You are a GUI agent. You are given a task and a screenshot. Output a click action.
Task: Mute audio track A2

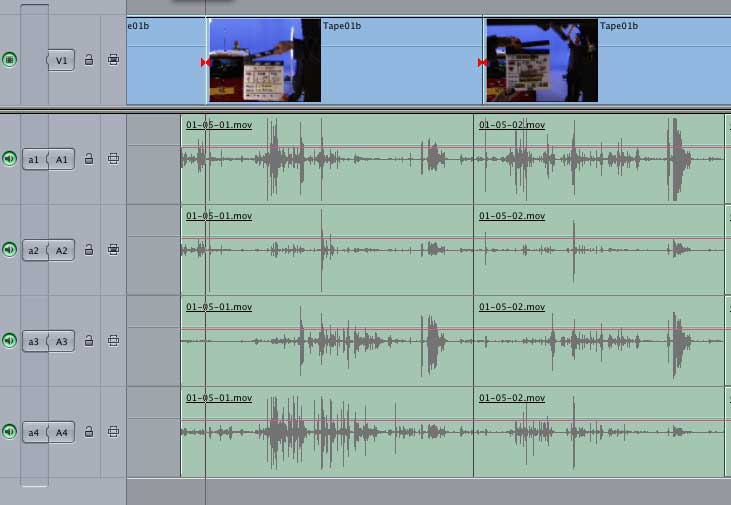point(9,249)
